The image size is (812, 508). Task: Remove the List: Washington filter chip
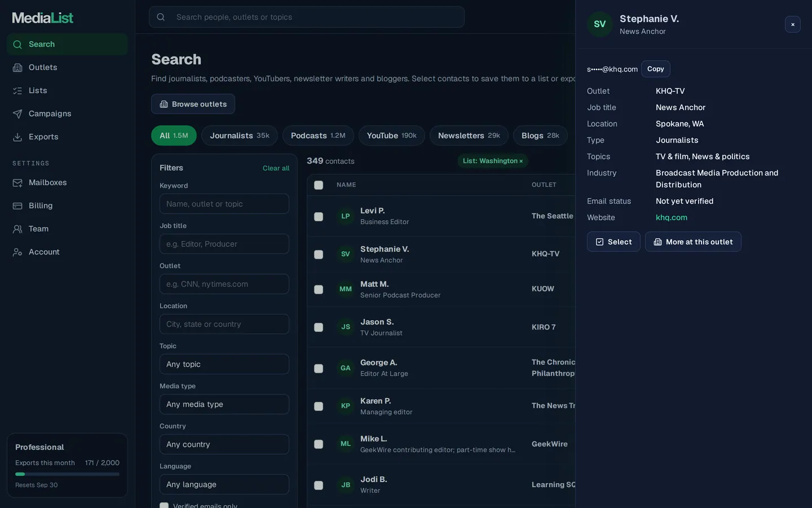click(x=521, y=161)
